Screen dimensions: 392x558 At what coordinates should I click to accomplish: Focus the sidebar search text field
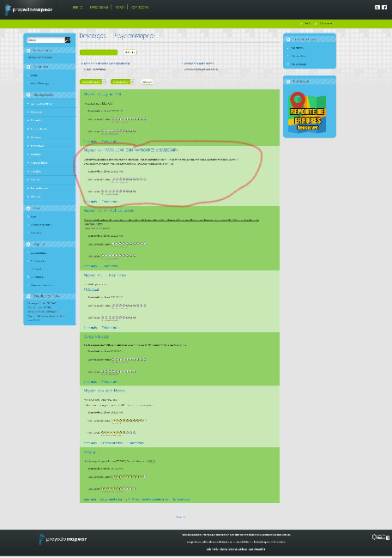[45, 39]
